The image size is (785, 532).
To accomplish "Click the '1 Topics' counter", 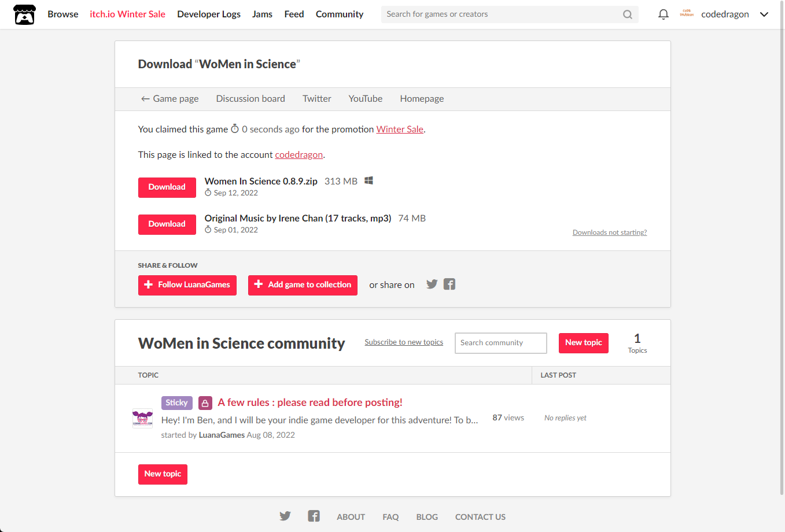I will pos(637,343).
